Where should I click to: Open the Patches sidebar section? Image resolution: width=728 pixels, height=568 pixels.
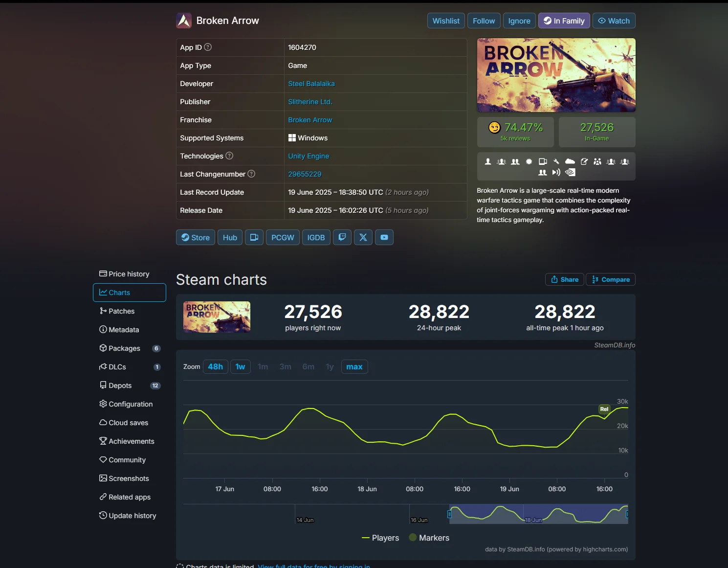tap(130, 311)
